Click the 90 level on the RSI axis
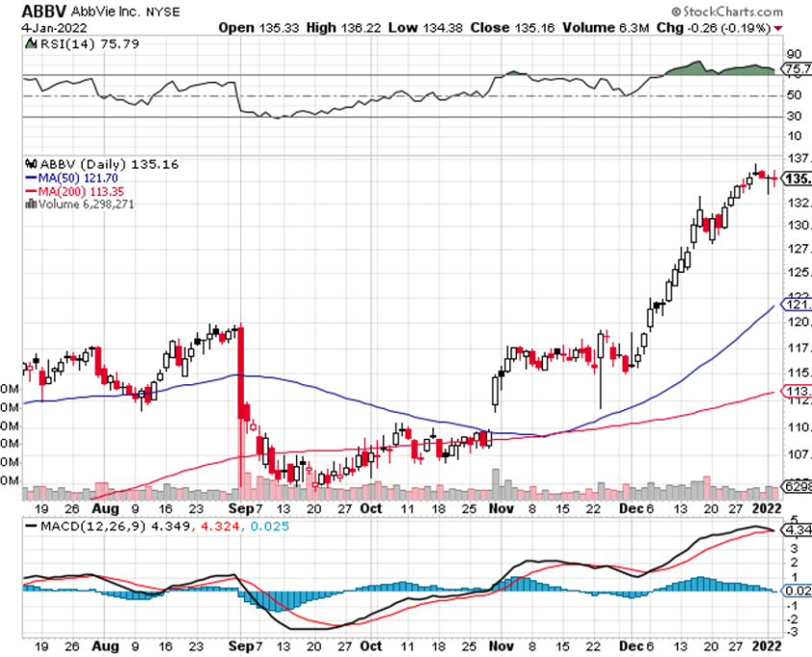Image resolution: width=812 pixels, height=657 pixels. pyautogui.click(x=794, y=54)
